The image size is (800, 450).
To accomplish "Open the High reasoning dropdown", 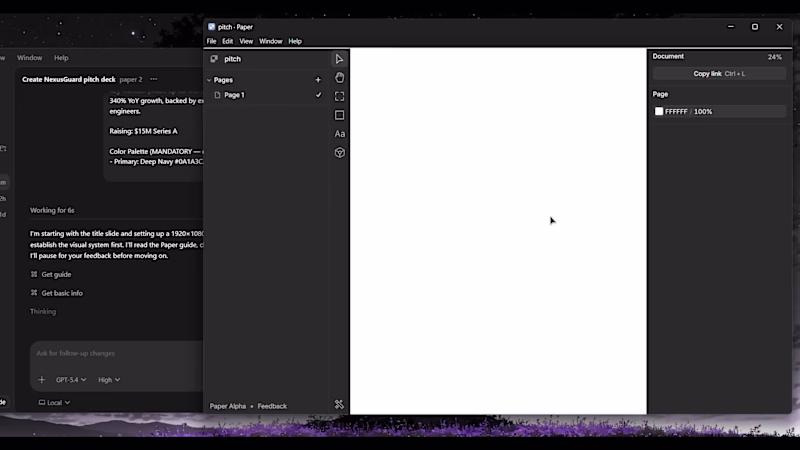I will [x=109, y=380].
